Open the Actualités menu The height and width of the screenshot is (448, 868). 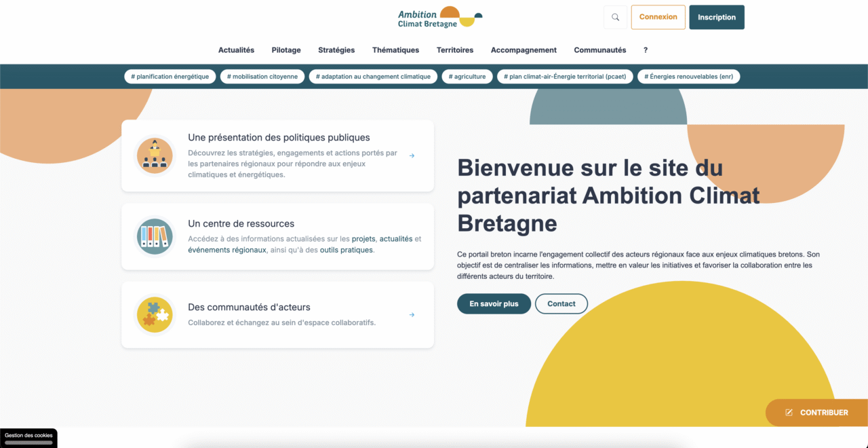(236, 50)
